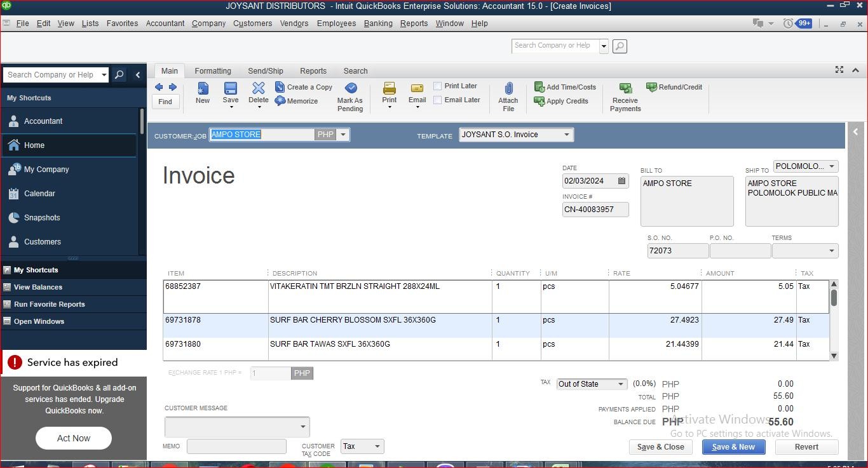Open the Calendar shortcut
This screenshot has height=468, width=868.
pos(69,194)
